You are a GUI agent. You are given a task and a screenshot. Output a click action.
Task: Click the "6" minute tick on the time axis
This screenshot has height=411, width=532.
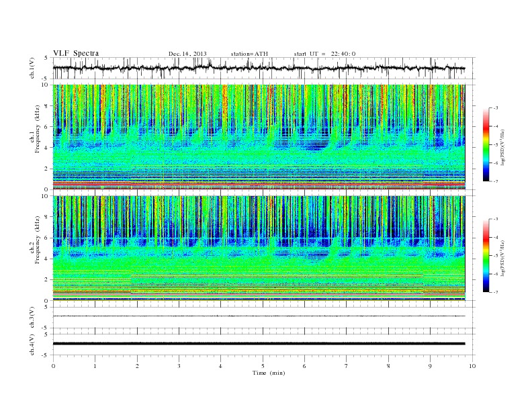pyautogui.click(x=304, y=366)
